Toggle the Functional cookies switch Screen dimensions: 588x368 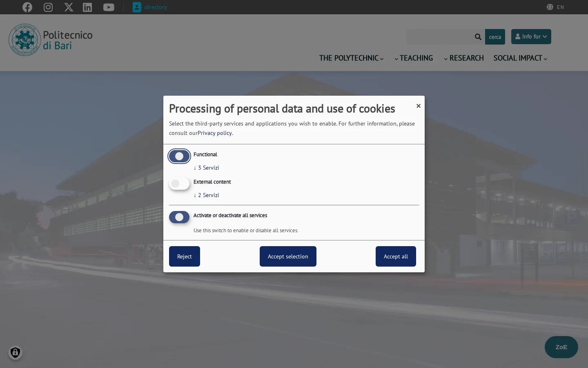[x=179, y=156]
